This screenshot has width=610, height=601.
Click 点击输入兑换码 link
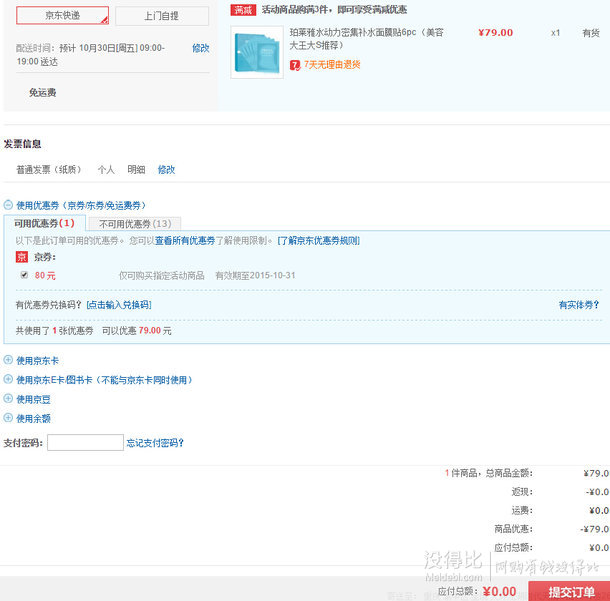click(119, 305)
